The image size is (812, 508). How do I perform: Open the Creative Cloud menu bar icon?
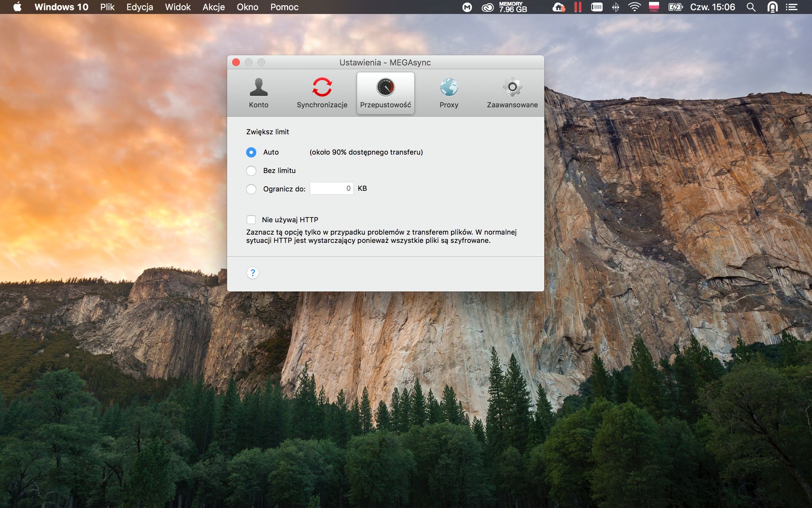(x=488, y=7)
